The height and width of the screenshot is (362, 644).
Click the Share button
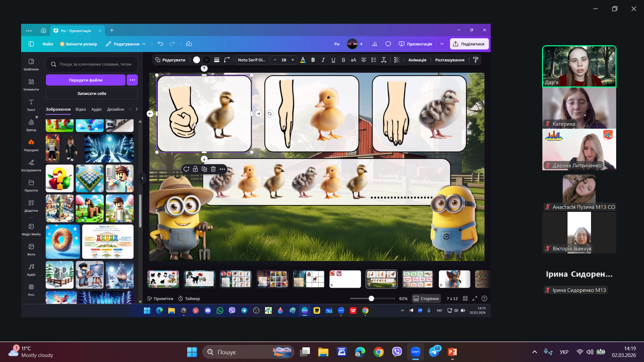pos(469,44)
